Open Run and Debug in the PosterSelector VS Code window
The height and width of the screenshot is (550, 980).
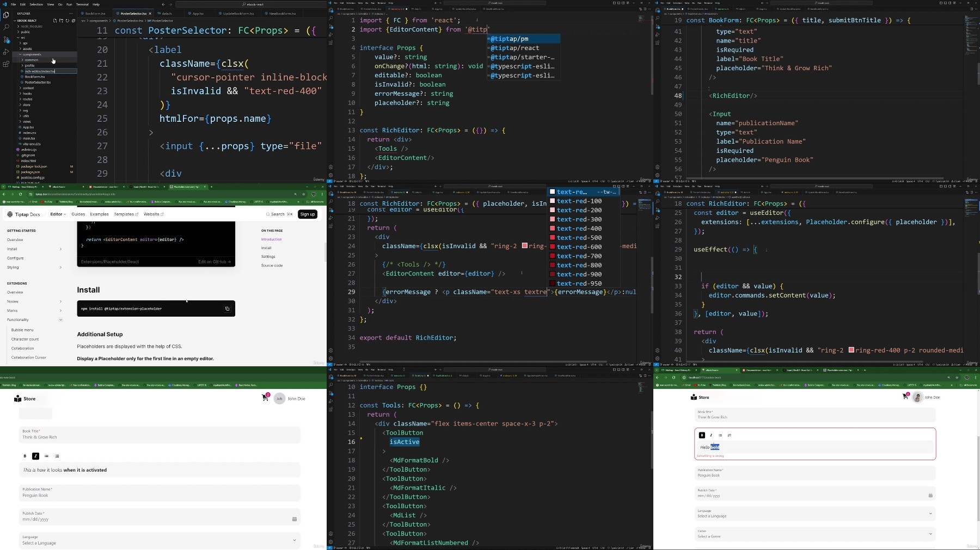coord(6,52)
